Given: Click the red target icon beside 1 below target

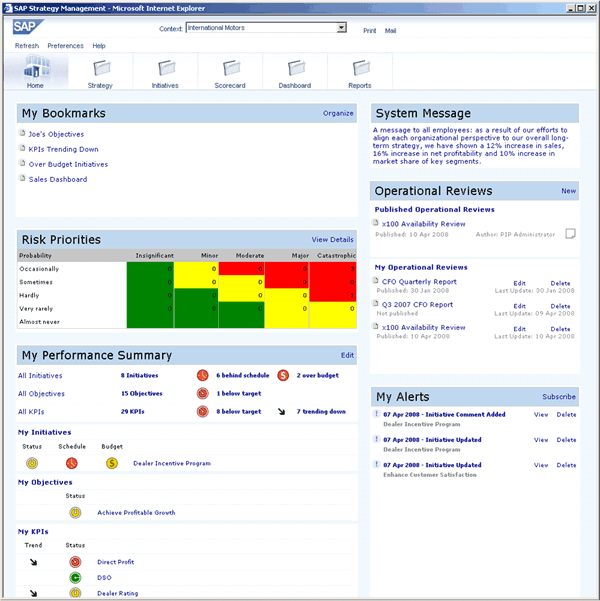Looking at the screenshot, I should [x=202, y=393].
